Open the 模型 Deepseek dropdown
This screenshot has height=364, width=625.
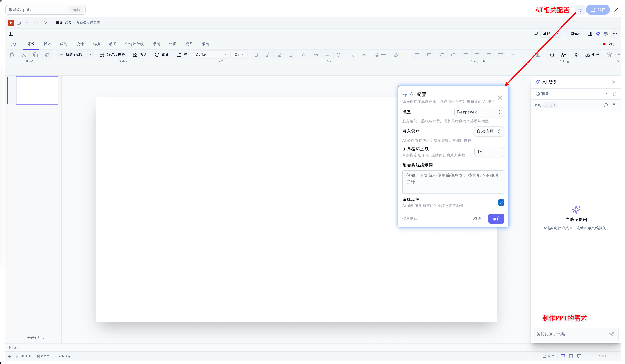tap(479, 112)
